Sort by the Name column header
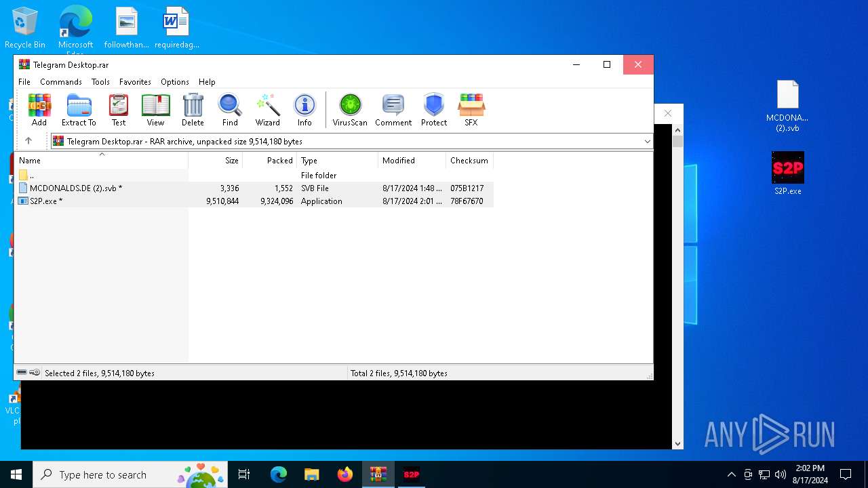Viewport: 868px width, 488px height. click(x=102, y=161)
